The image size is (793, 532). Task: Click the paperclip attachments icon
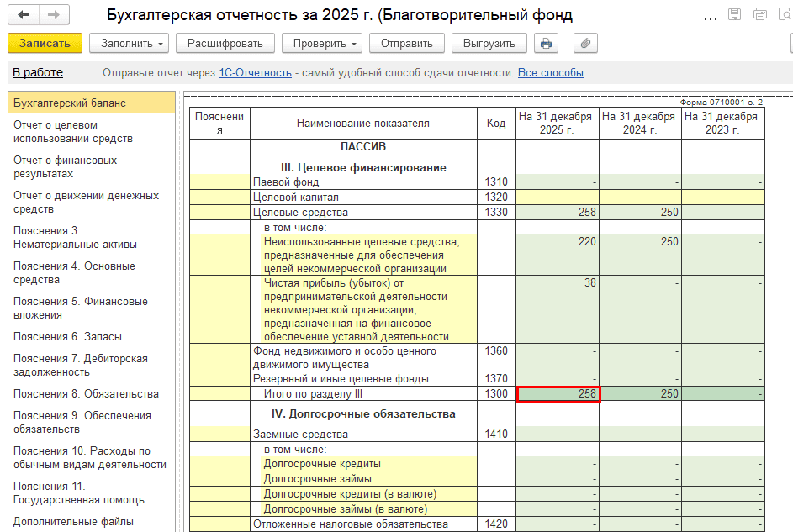coord(585,44)
